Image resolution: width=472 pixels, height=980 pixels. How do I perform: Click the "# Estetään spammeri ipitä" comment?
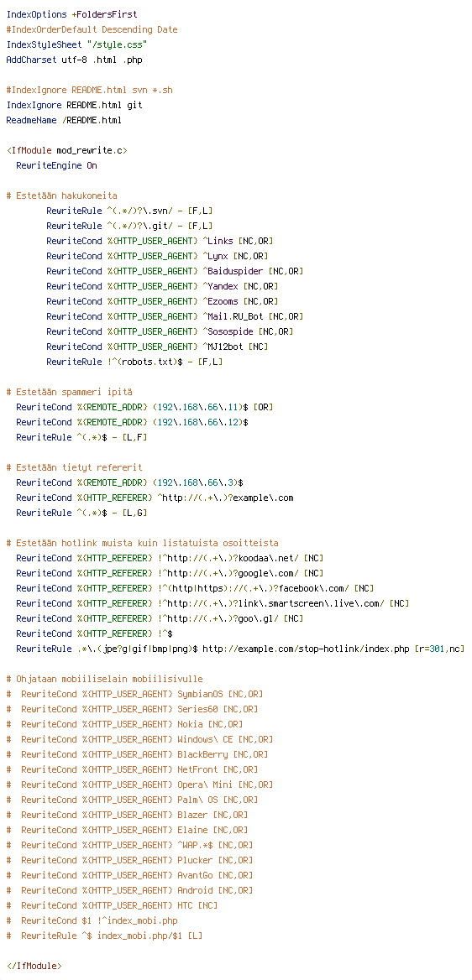coord(70,392)
